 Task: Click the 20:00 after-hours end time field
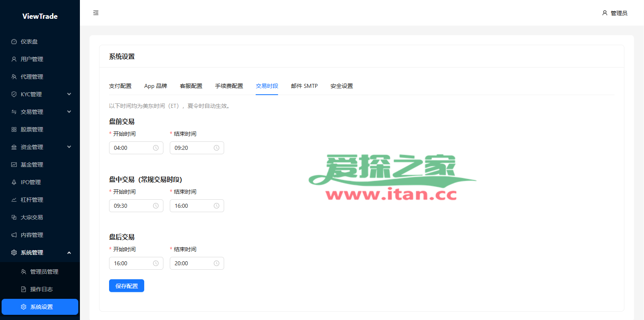click(x=197, y=263)
